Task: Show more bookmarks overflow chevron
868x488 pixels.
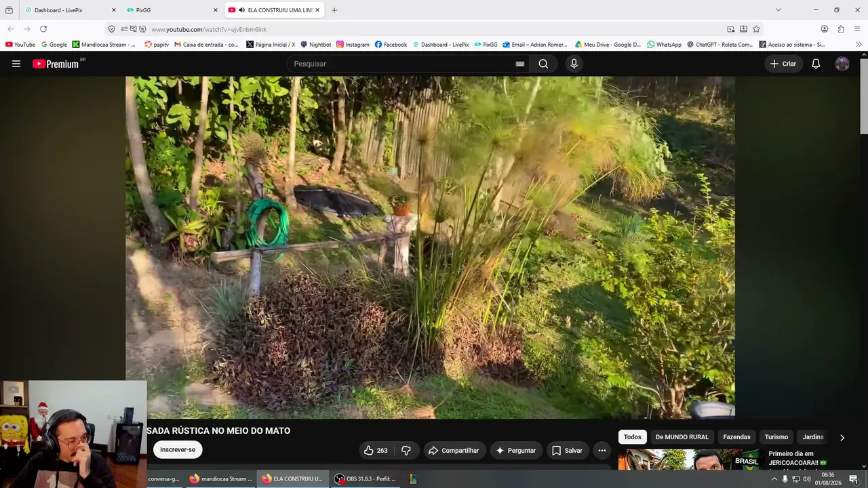Action: [859, 45]
